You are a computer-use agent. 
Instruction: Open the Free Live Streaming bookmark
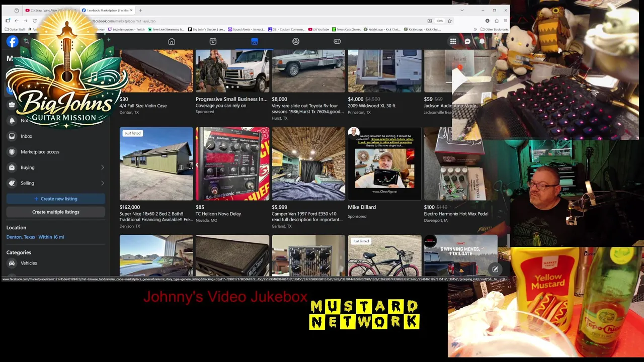[166, 29]
